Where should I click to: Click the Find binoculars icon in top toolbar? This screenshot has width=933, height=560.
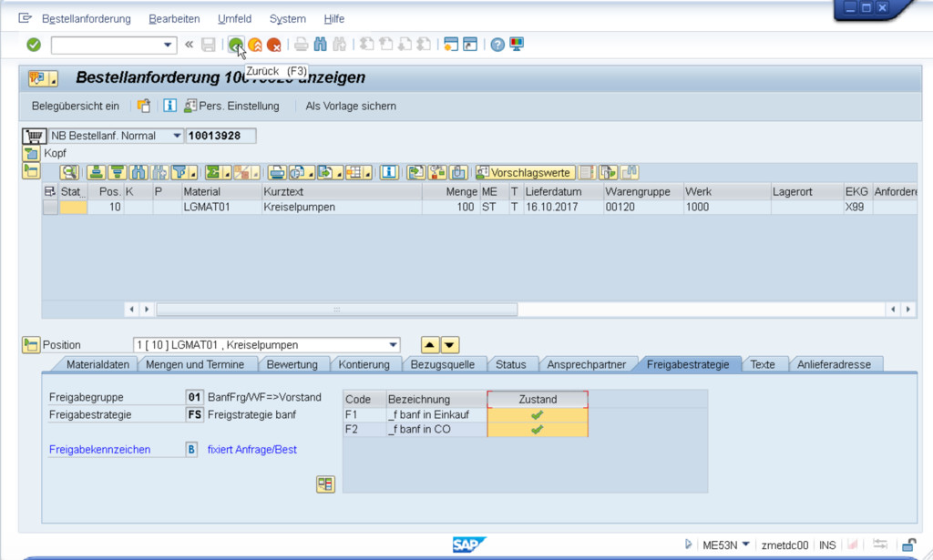(x=320, y=45)
